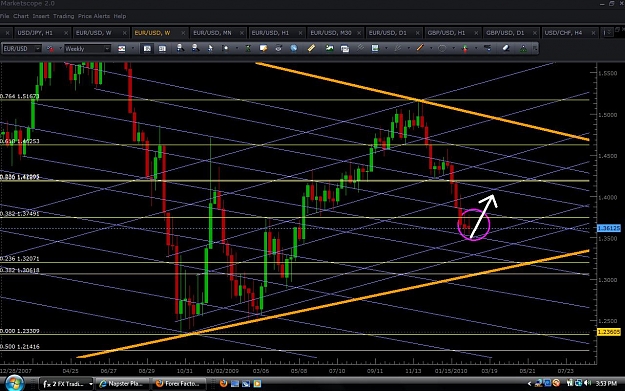Close the GBP/USD, D1 tab

point(535,33)
